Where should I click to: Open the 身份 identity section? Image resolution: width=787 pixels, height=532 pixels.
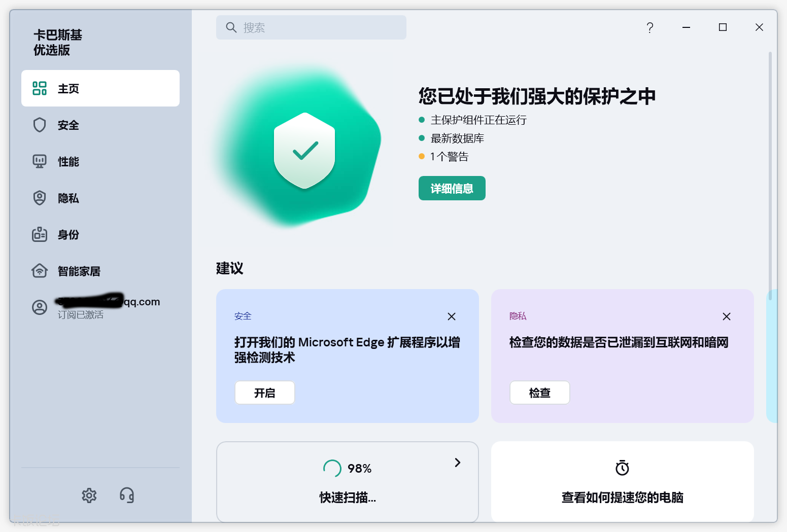click(x=100, y=235)
